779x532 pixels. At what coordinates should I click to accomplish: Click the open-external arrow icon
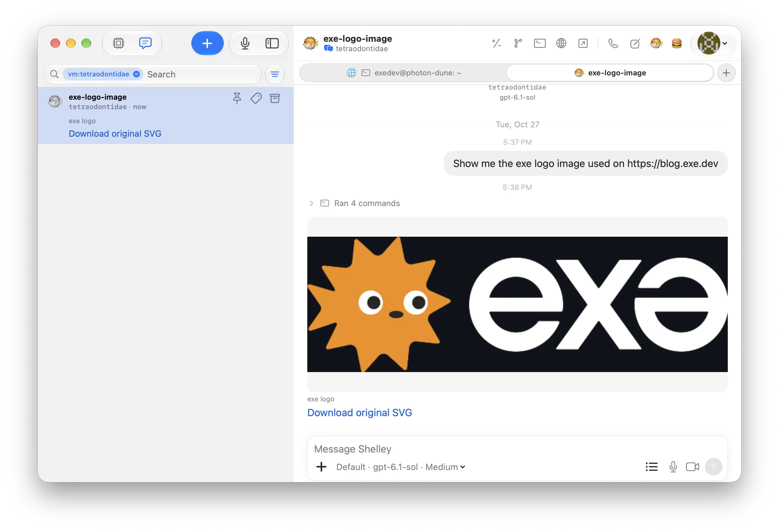583,43
